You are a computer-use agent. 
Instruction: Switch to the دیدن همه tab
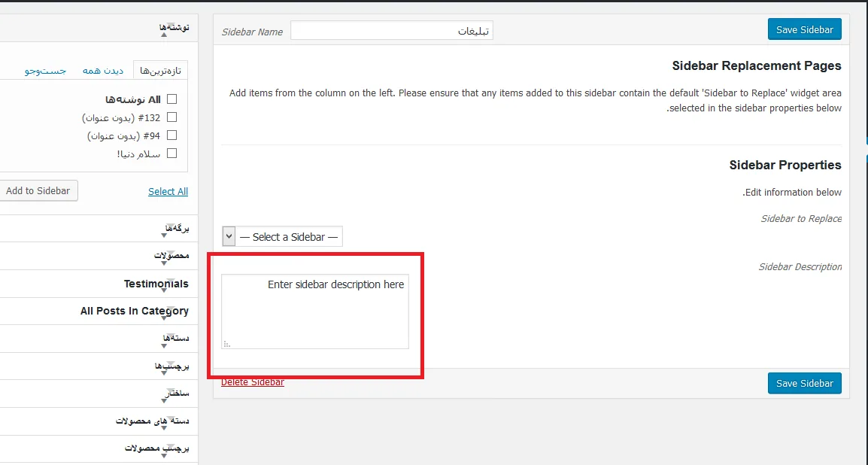click(103, 71)
